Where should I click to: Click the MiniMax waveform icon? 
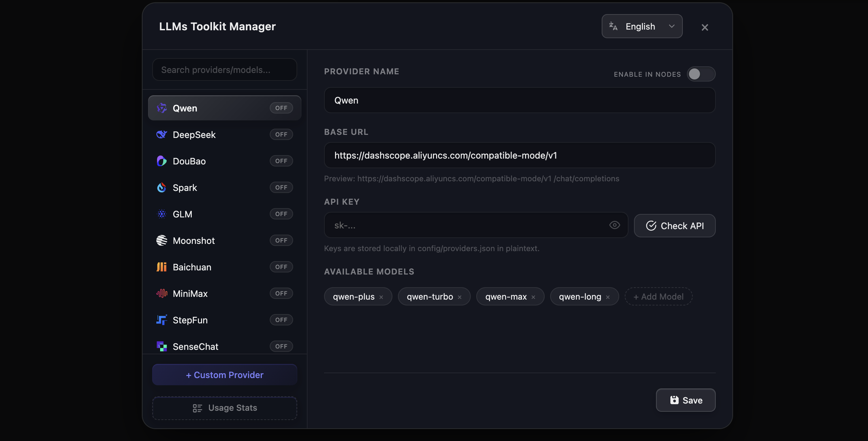click(162, 293)
